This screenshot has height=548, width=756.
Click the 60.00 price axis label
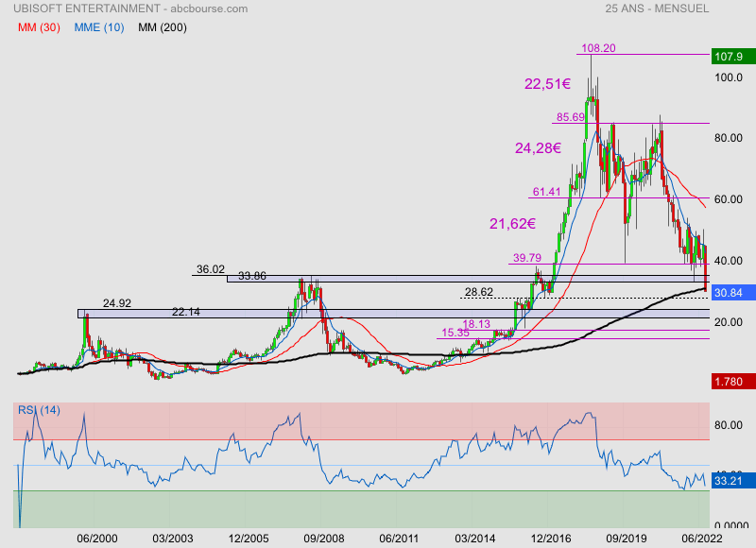(x=729, y=199)
